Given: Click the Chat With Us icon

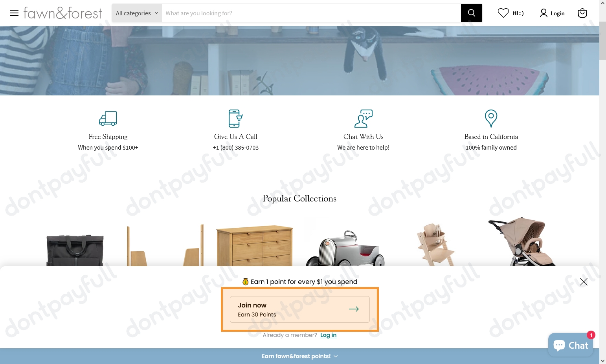Looking at the screenshot, I should pyautogui.click(x=363, y=118).
